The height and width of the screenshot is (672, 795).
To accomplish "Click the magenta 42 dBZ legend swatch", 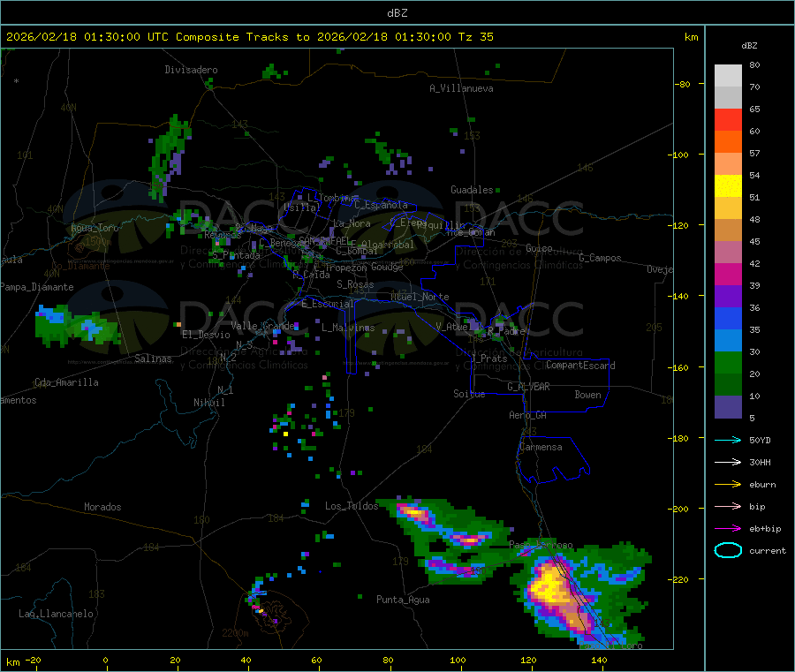I will (x=728, y=274).
